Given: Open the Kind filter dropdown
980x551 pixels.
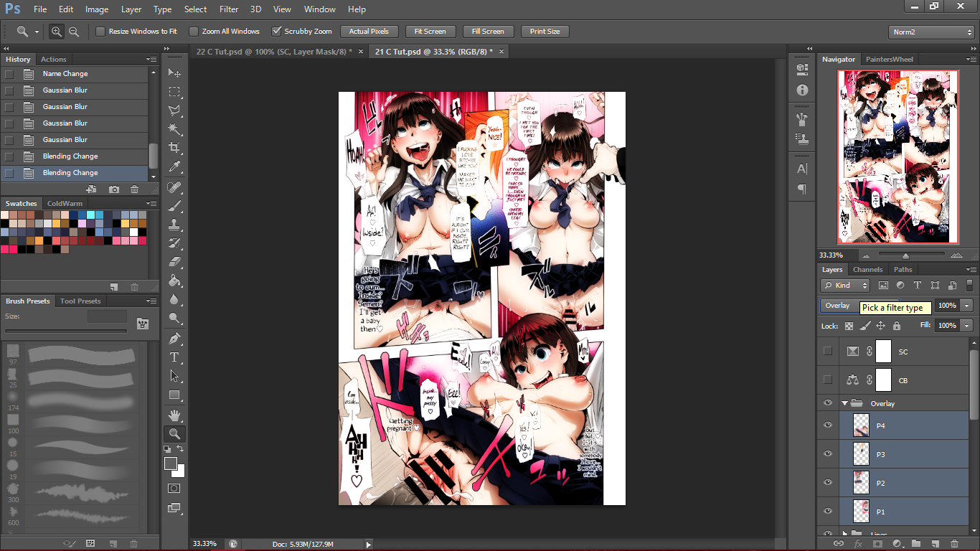Looking at the screenshot, I should (846, 286).
